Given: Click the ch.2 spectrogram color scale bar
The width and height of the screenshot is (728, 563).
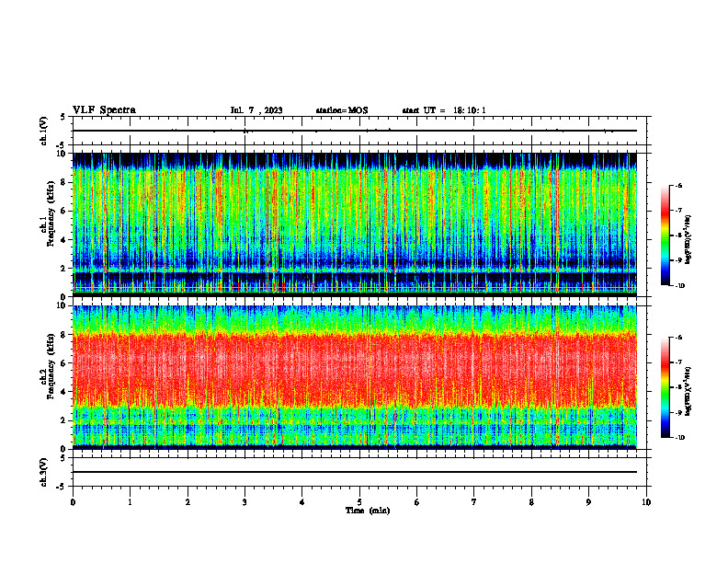Looking at the screenshot, I should (665, 387).
